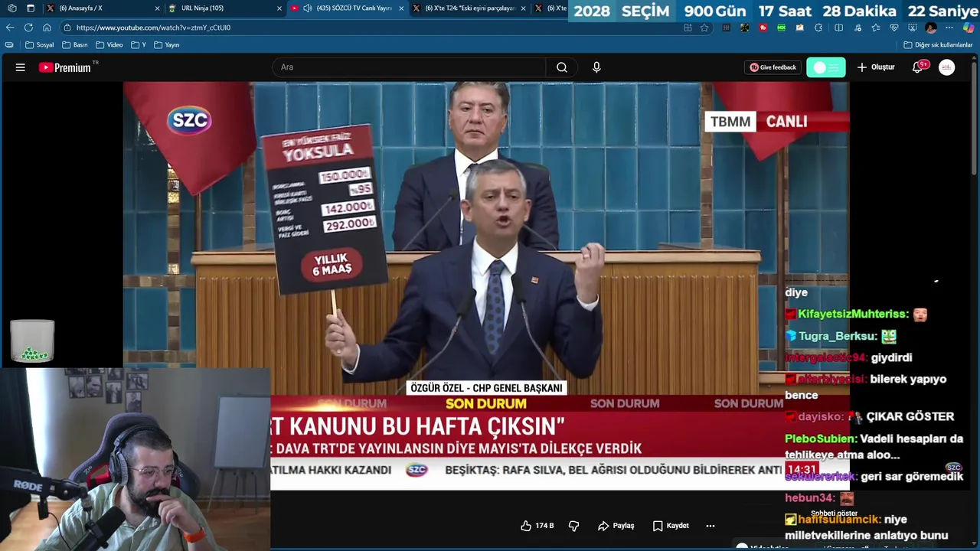Start voice search with the microphone icon
This screenshot has width=980, height=551.
596,67
